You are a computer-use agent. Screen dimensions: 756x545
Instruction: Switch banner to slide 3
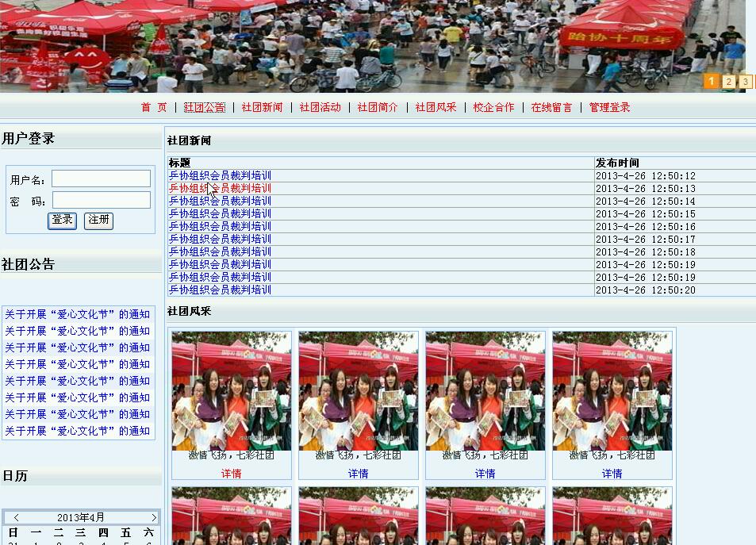click(746, 82)
